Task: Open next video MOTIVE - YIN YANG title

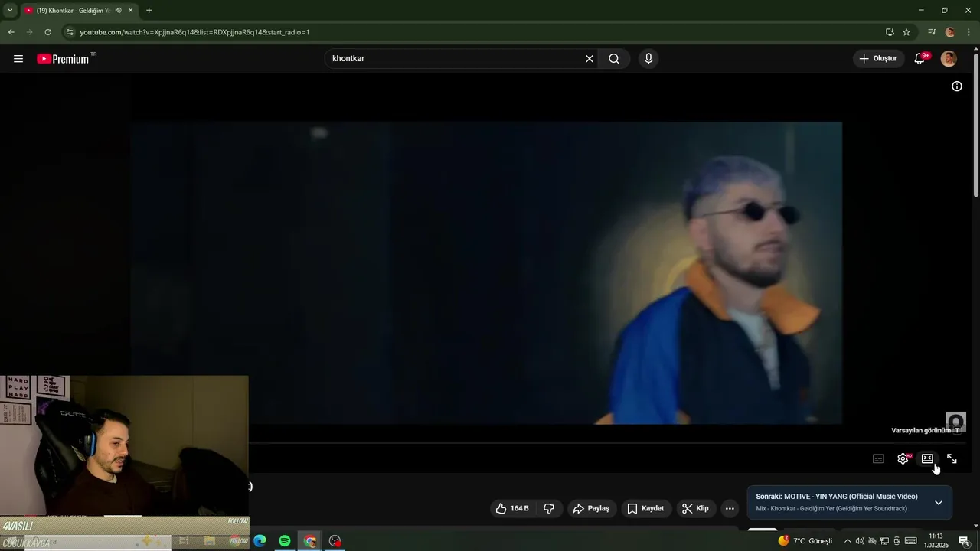Action: 851,497
